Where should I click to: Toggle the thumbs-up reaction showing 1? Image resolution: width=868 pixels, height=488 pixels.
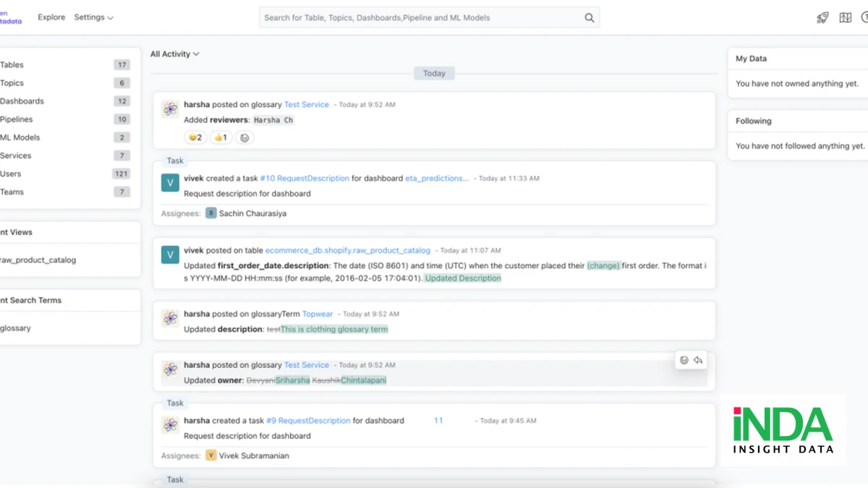(x=221, y=137)
